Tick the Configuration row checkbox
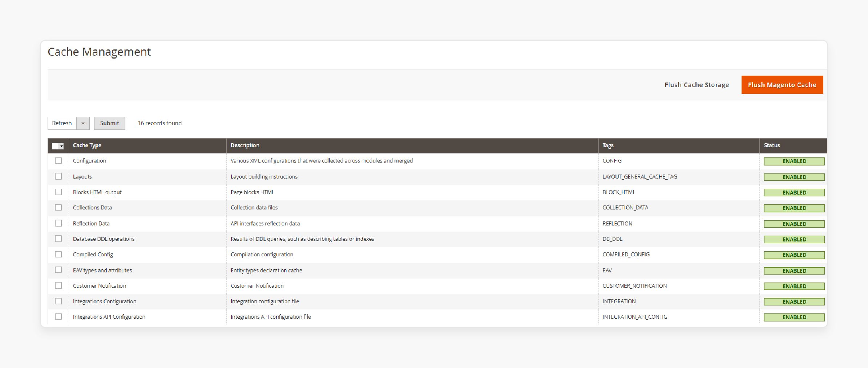 [58, 160]
